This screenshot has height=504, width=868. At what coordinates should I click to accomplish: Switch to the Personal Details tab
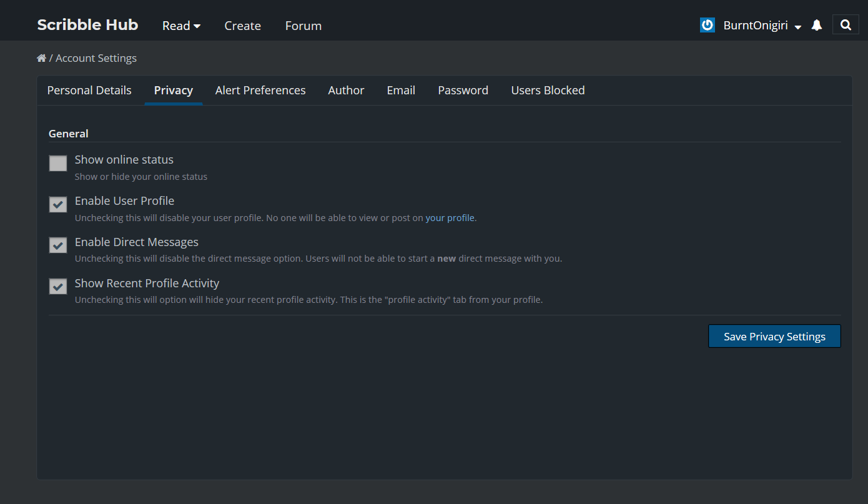[89, 91]
